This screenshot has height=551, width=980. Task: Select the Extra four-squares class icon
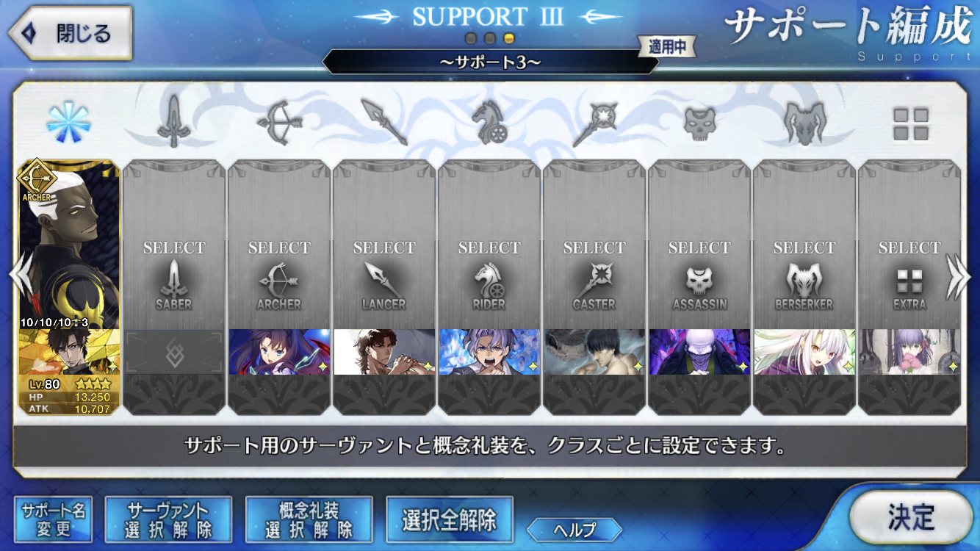[x=910, y=123]
